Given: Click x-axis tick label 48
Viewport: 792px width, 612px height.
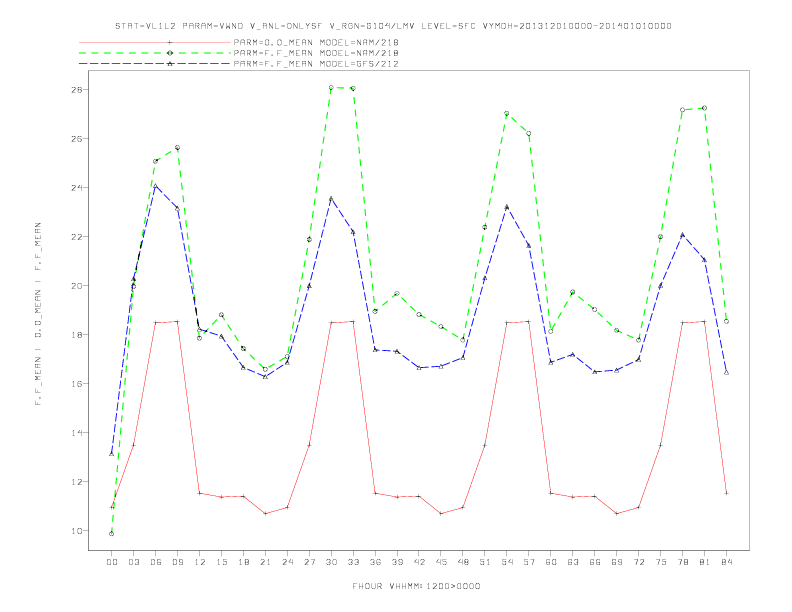Looking at the screenshot, I should pyautogui.click(x=463, y=562).
